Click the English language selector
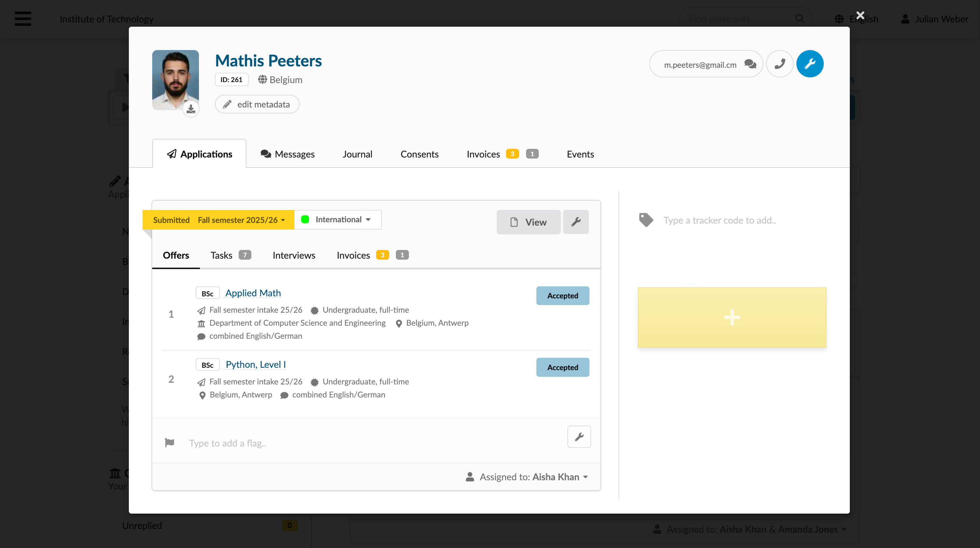This screenshot has height=548, width=980. pos(856,19)
